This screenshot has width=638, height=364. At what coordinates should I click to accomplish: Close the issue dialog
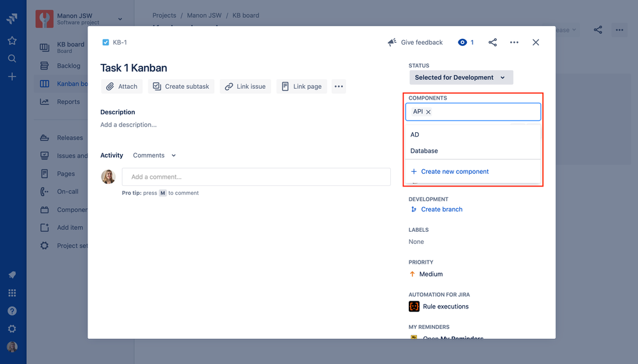click(535, 42)
